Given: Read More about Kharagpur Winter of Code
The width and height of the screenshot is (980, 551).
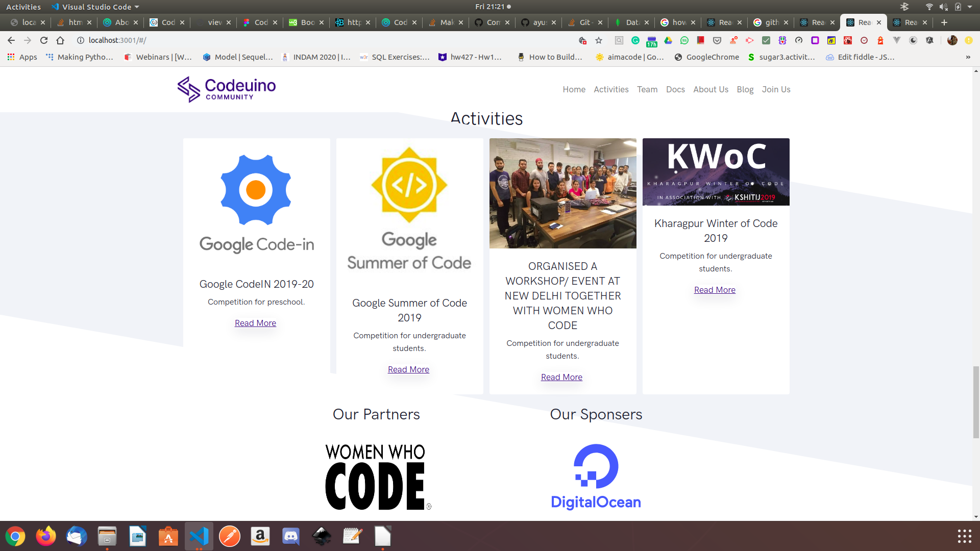Looking at the screenshot, I should pyautogui.click(x=715, y=290).
